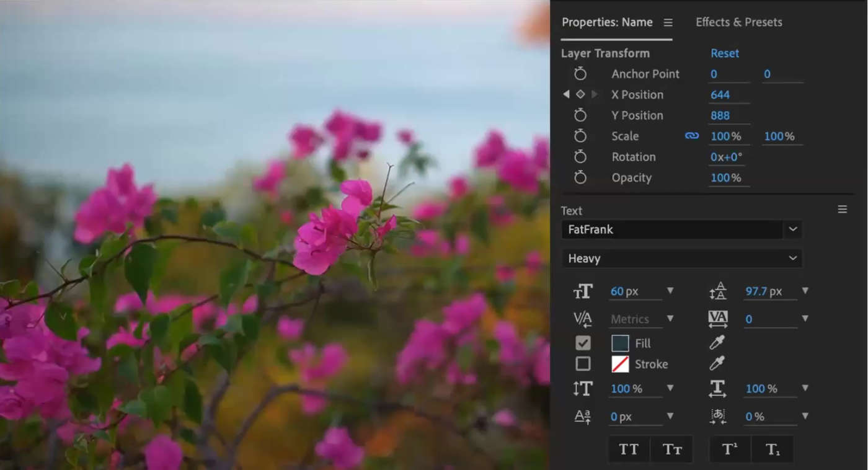Screen dimensions: 868x470
Task: Click Reset on Layer Transform
Action: pyautogui.click(x=724, y=53)
